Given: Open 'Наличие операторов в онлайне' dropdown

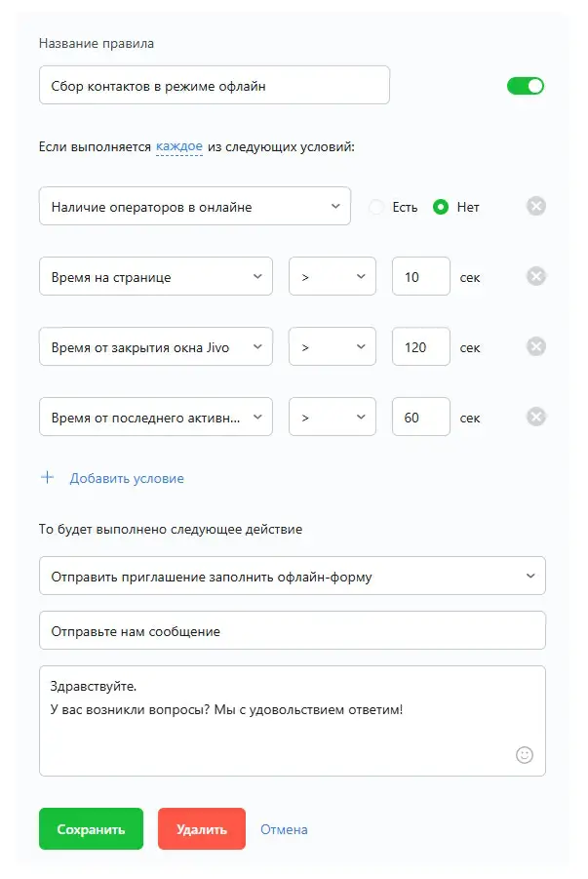Looking at the screenshot, I should (195, 207).
